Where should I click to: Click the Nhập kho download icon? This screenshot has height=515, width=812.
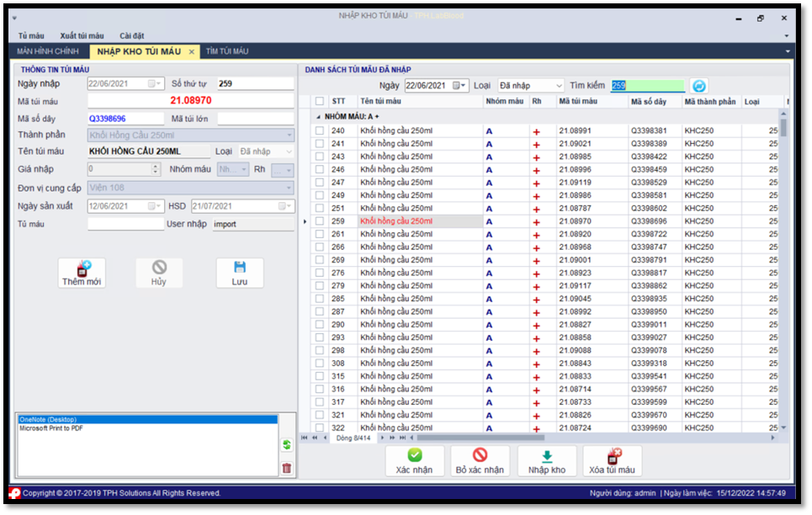(x=547, y=456)
